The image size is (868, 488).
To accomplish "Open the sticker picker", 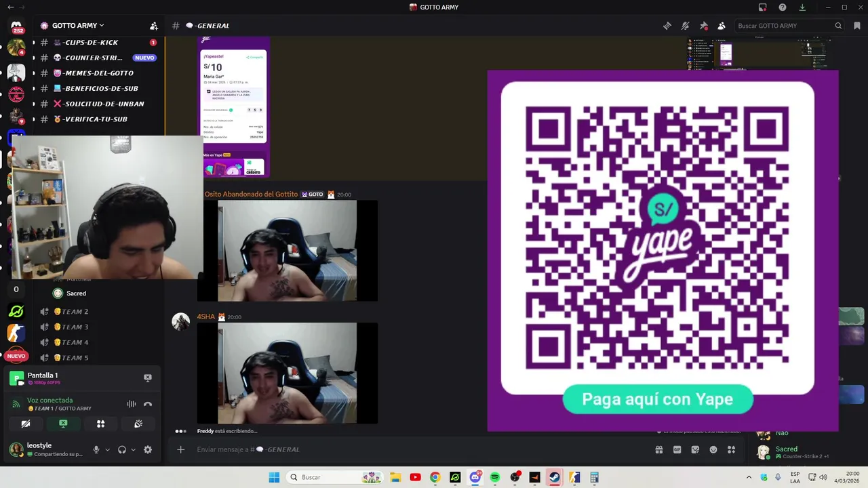I will coord(695,449).
